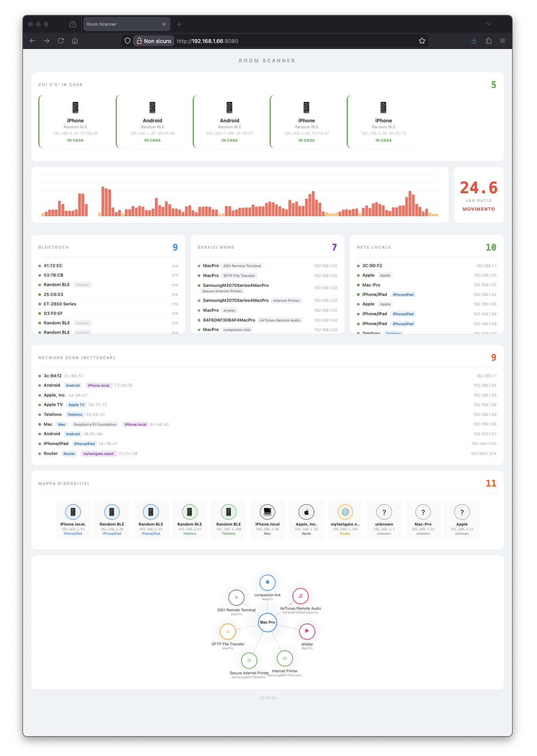Click the iPhone.local. phone icon 192.168.1.54

[x=73, y=512]
